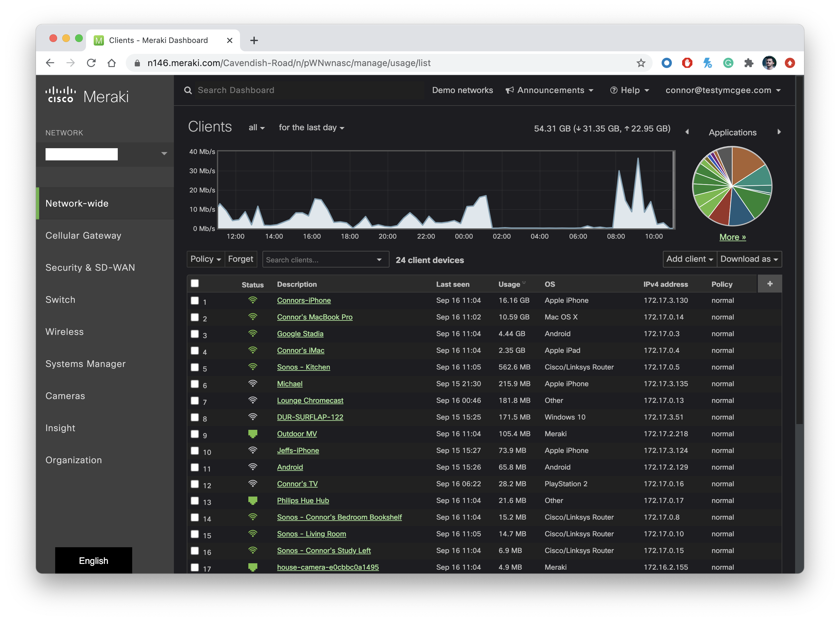Open the Download as dropdown
The image size is (840, 621).
coord(749,259)
